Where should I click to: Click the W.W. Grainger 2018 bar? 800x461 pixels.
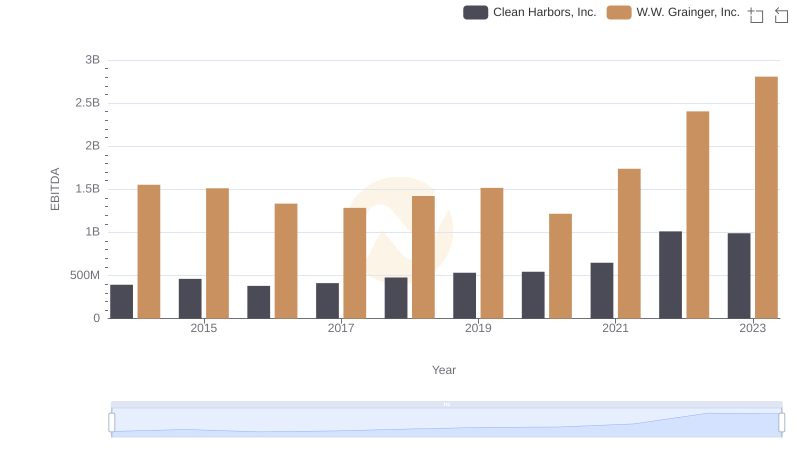(423, 257)
